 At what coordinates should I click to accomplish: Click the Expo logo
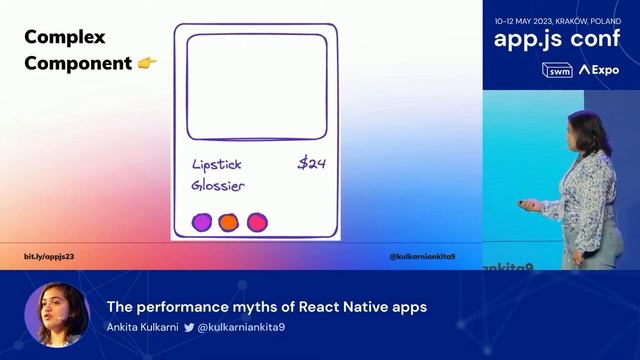599,70
